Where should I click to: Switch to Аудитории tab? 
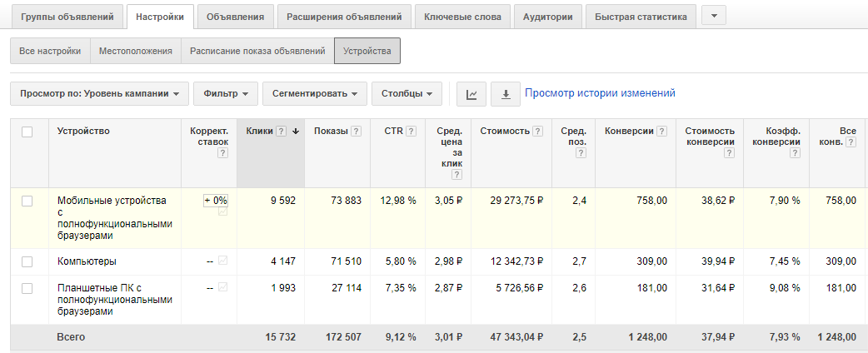(x=548, y=17)
